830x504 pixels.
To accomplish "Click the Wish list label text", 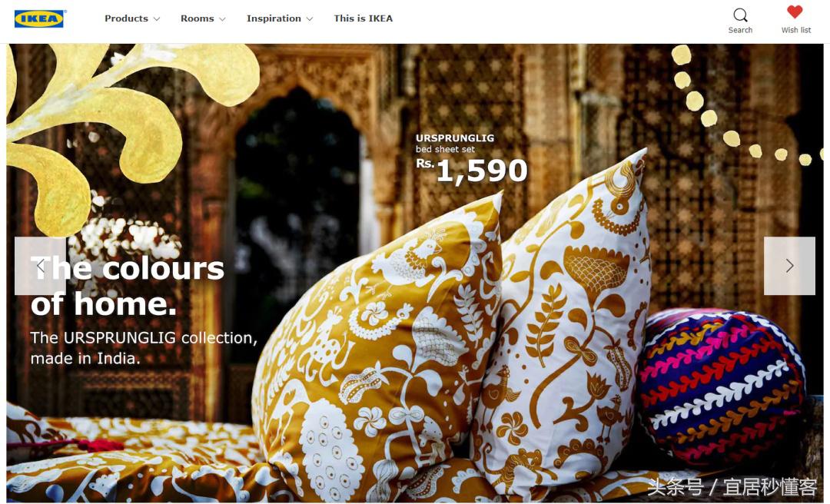I will [796, 30].
